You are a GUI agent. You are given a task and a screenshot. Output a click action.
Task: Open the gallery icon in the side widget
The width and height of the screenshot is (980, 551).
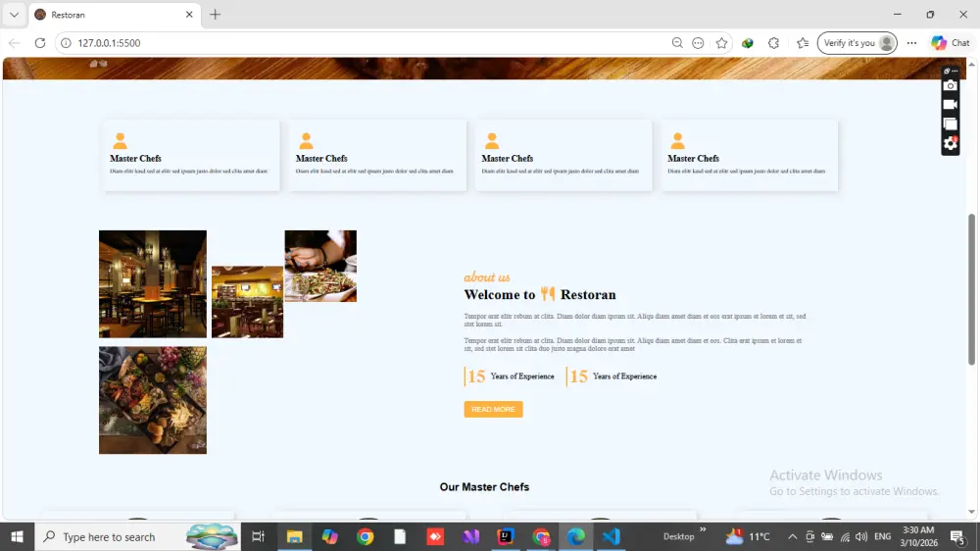(x=950, y=124)
